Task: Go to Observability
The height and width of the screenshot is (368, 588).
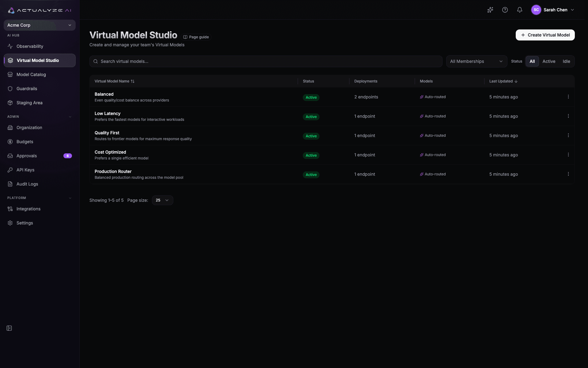Action: click(40, 46)
